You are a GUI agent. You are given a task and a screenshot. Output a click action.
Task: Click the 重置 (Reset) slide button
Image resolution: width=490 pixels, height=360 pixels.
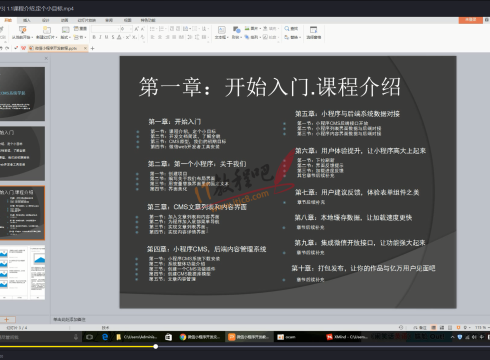80,29
